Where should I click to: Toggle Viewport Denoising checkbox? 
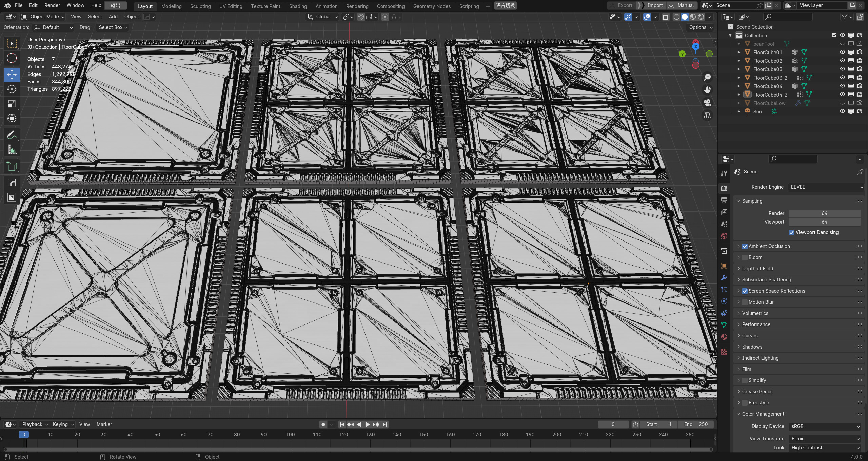(791, 232)
